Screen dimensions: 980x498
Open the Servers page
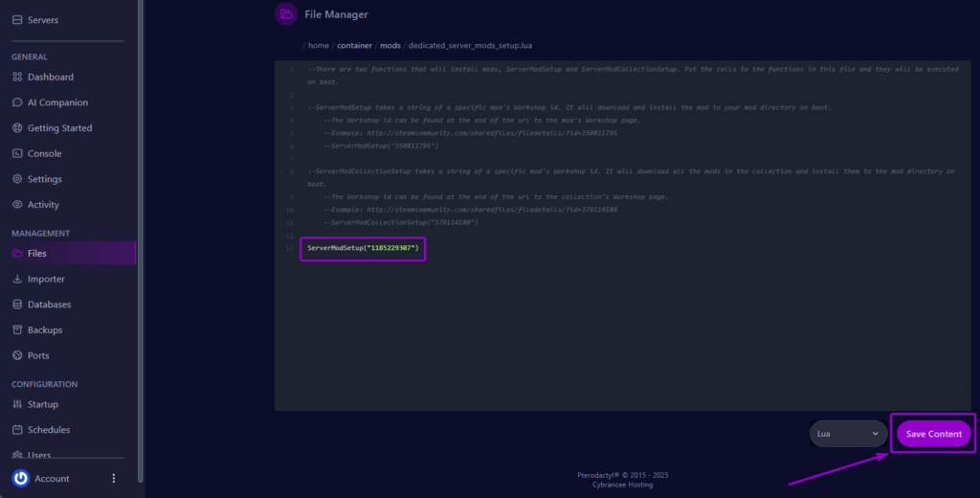pos(43,20)
